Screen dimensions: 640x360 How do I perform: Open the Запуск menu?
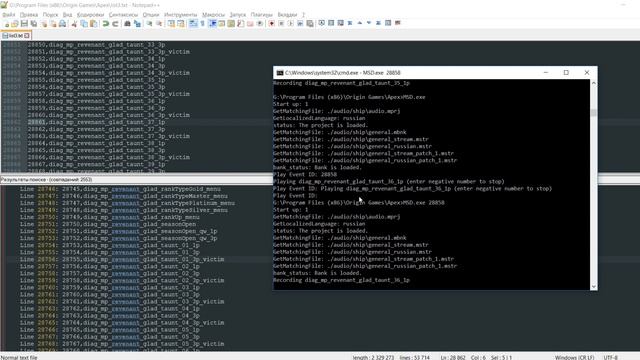point(238,15)
